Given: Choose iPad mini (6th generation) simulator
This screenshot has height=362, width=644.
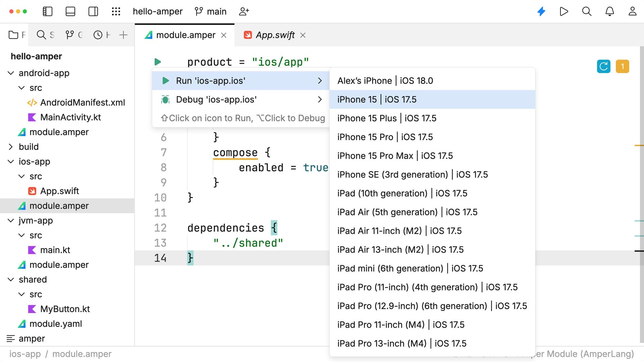Looking at the screenshot, I should [432, 268].
